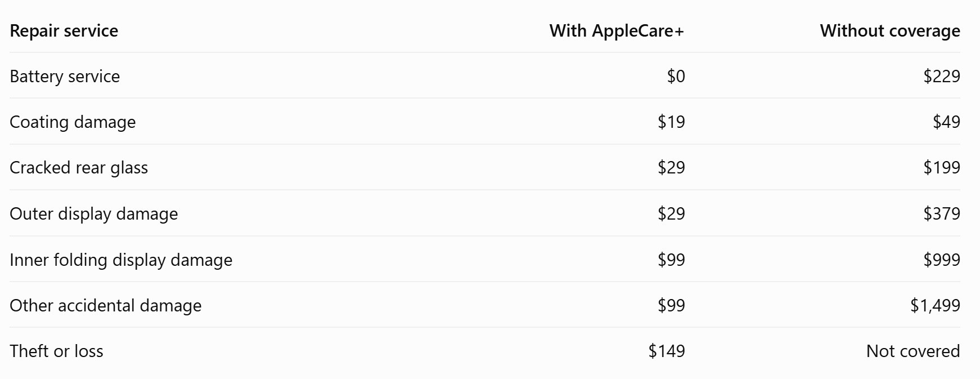This screenshot has height=379, width=980.
Task: Click the Repair service column header
Action: click(64, 30)
